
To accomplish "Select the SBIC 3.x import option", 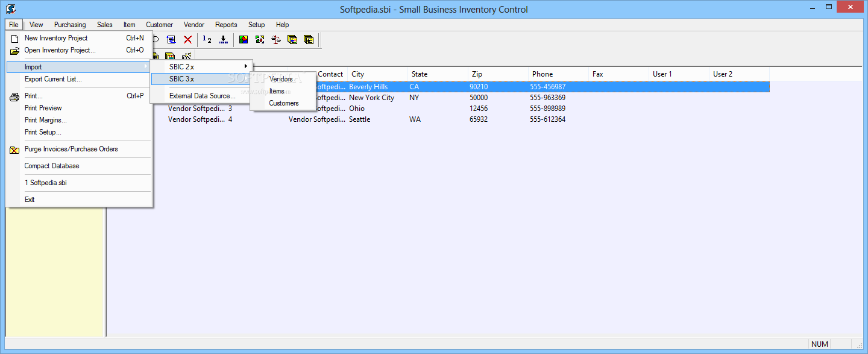I will click(x=201, y=79).
